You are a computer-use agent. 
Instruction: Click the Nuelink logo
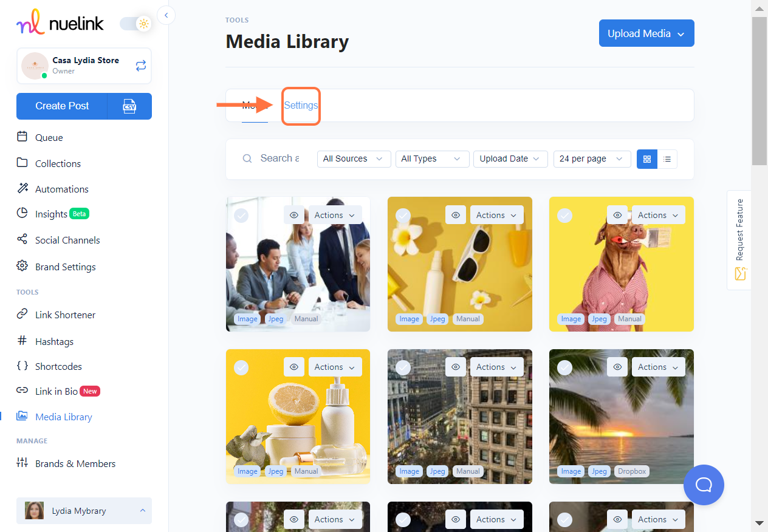(60, 22)
